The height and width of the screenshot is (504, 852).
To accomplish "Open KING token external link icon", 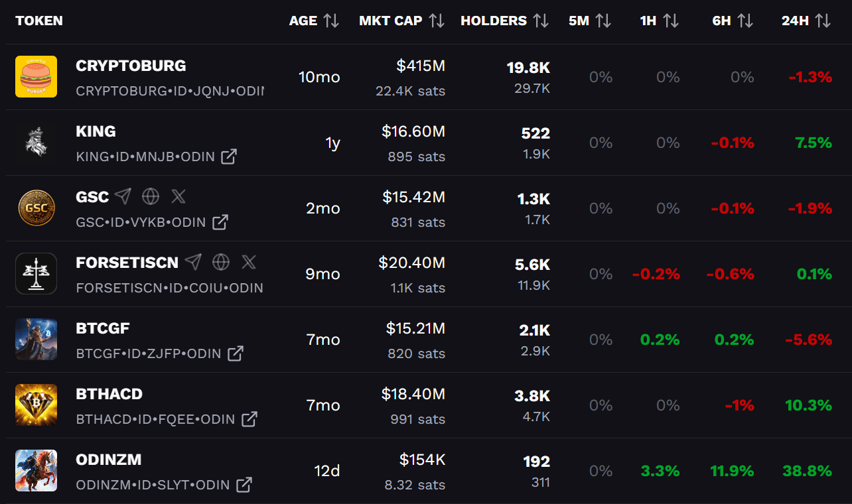I will point(229,157).
